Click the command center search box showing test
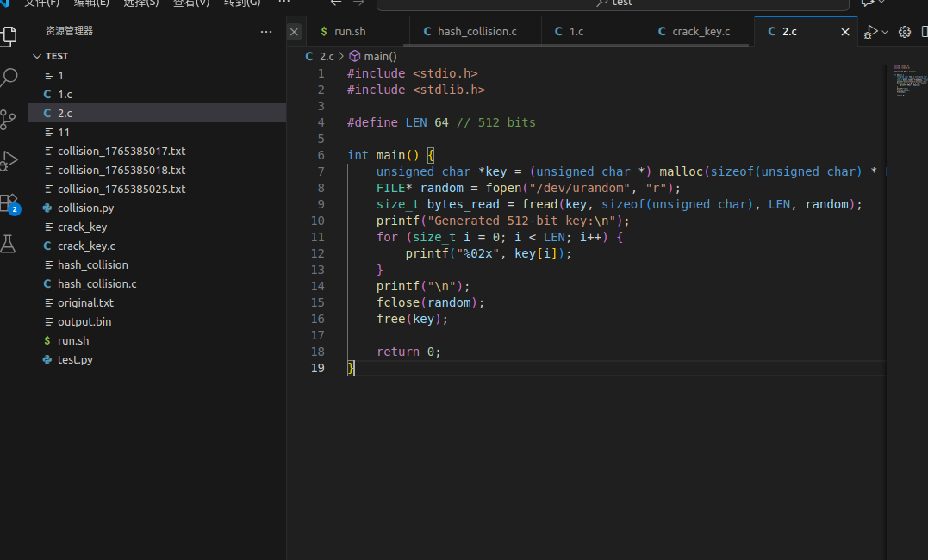Screen dimensions: 928x560 pos(613,3)
